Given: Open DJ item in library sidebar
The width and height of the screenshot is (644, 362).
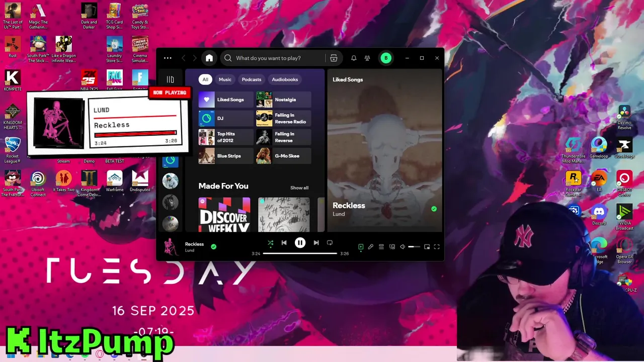Looking at the screenshot, I should coord(170,160).
